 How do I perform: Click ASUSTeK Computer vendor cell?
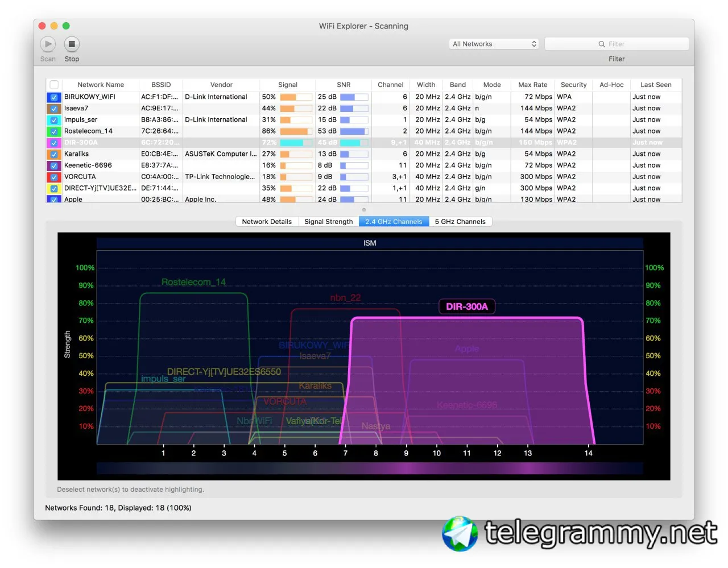(x=221, y=154)
